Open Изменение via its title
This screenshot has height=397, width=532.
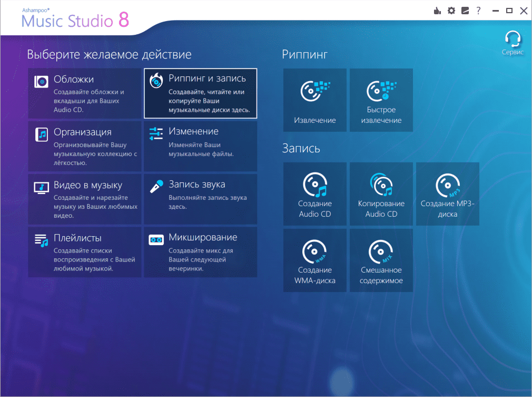pos(193,131)
